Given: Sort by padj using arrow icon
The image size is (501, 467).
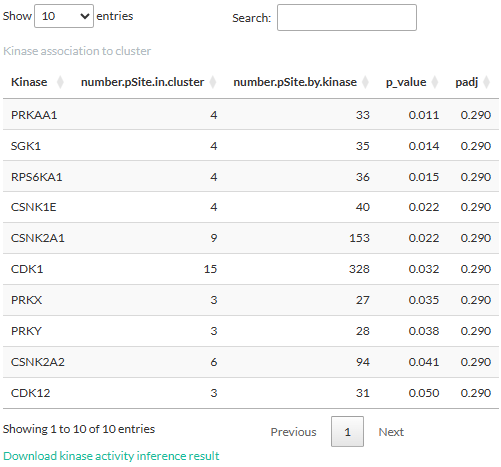Looking at the screenshot, I should click(487, 82).
